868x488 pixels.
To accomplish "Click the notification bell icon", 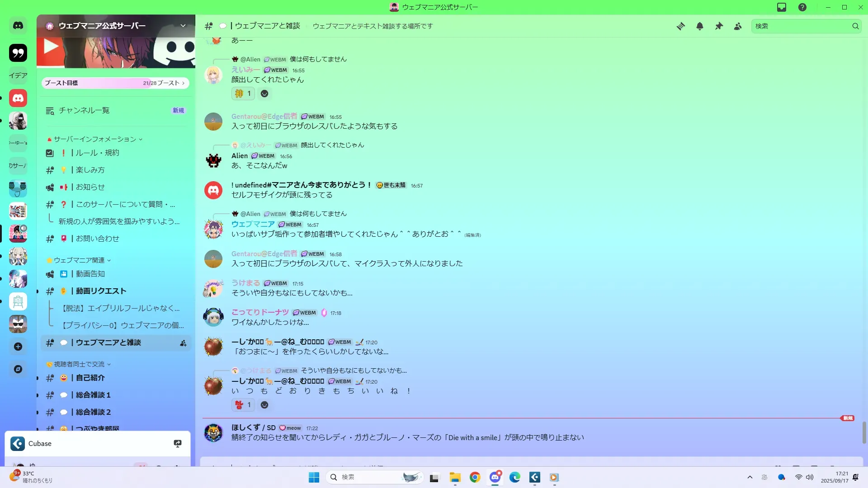I will click(699, 26).
